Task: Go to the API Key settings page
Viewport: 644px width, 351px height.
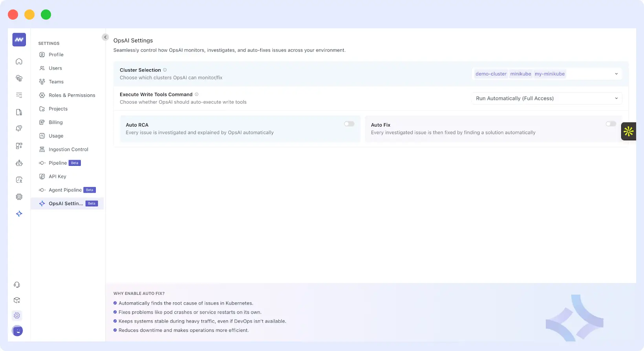Action: [x=57, y=176]
